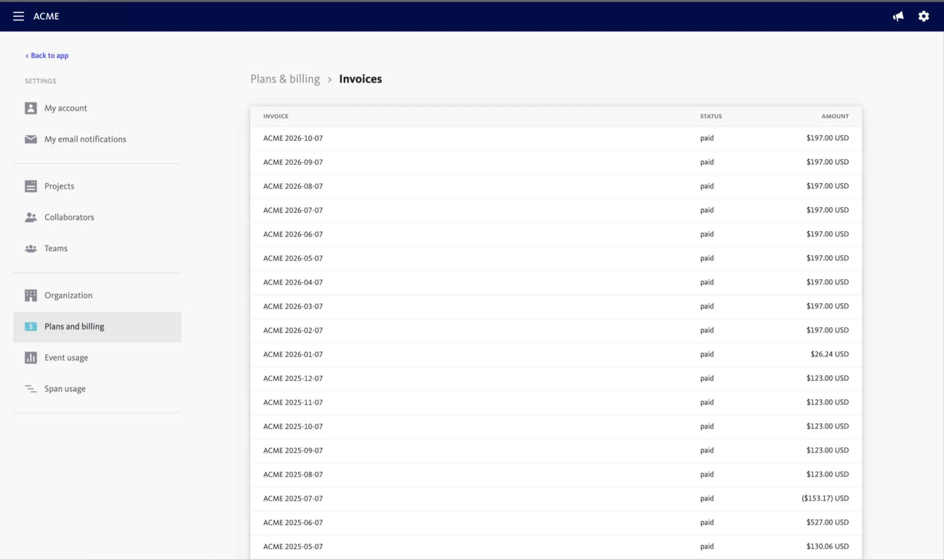Select Span usage label
Image resolution: width=944 pixels, height=560 pixels.
(x=65, y=389)
